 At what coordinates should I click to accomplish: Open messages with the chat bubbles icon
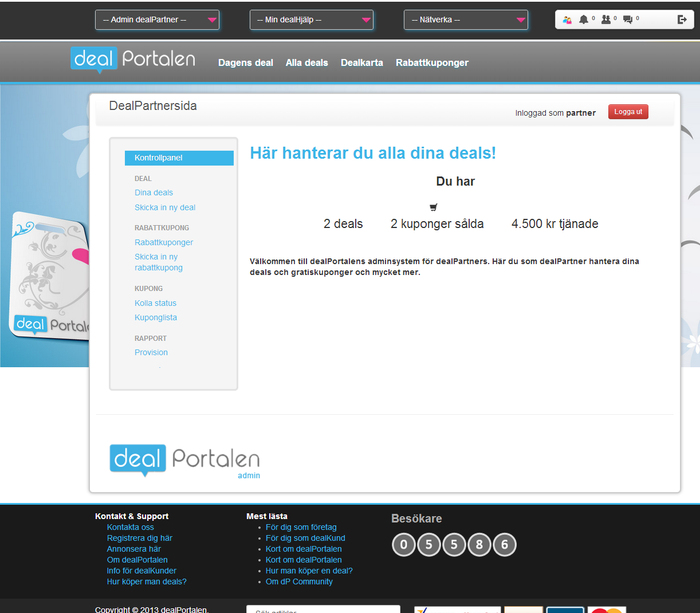627,19
